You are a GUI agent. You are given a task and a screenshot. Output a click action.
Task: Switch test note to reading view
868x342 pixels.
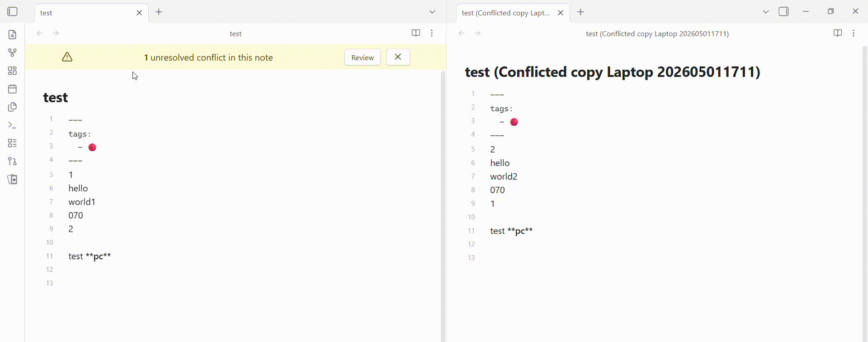[x=416, y=33]
